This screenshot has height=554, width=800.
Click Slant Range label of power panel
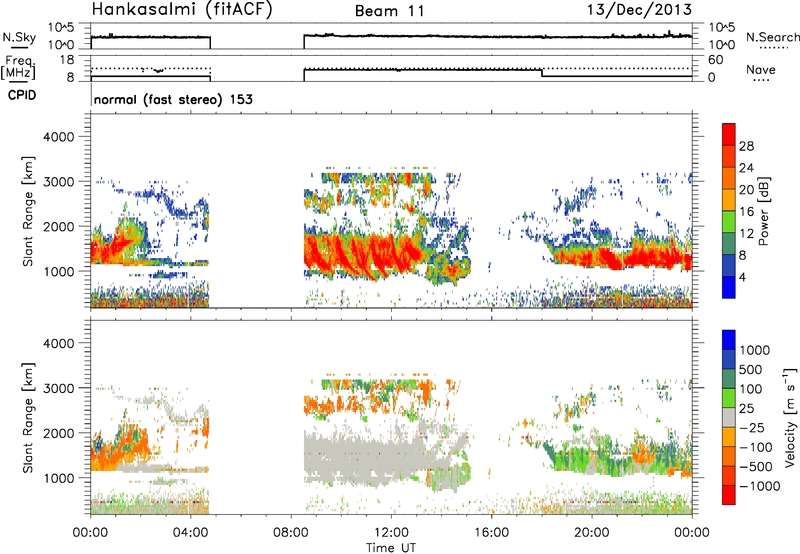click(x=28, y=211)
